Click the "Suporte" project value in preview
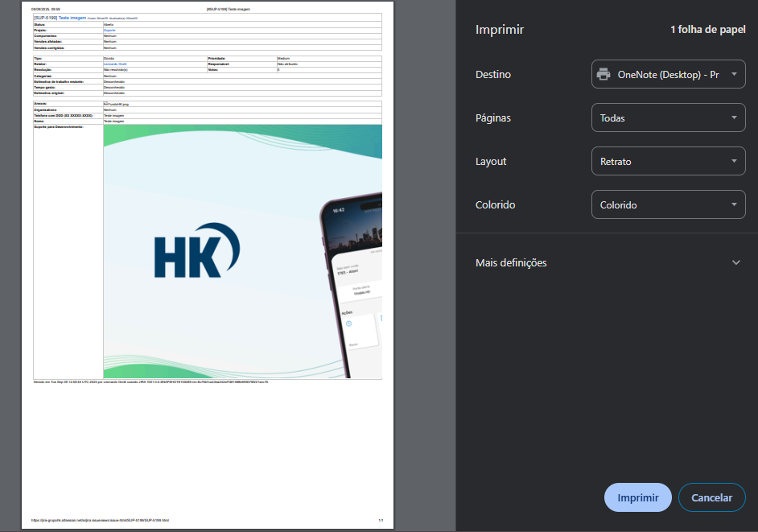The width and height of the screenshot is (758, 532). click(109, 30)
